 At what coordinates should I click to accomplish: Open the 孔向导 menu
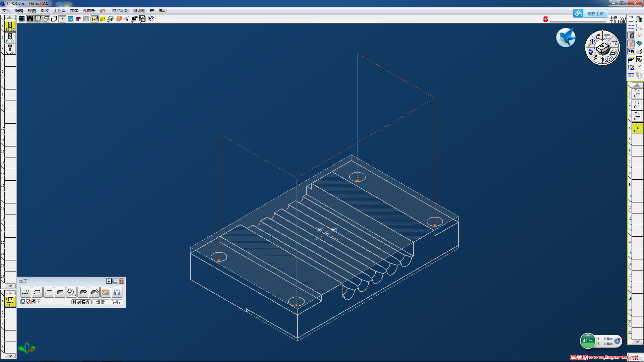pyautogui.click(x=89, y=11)
